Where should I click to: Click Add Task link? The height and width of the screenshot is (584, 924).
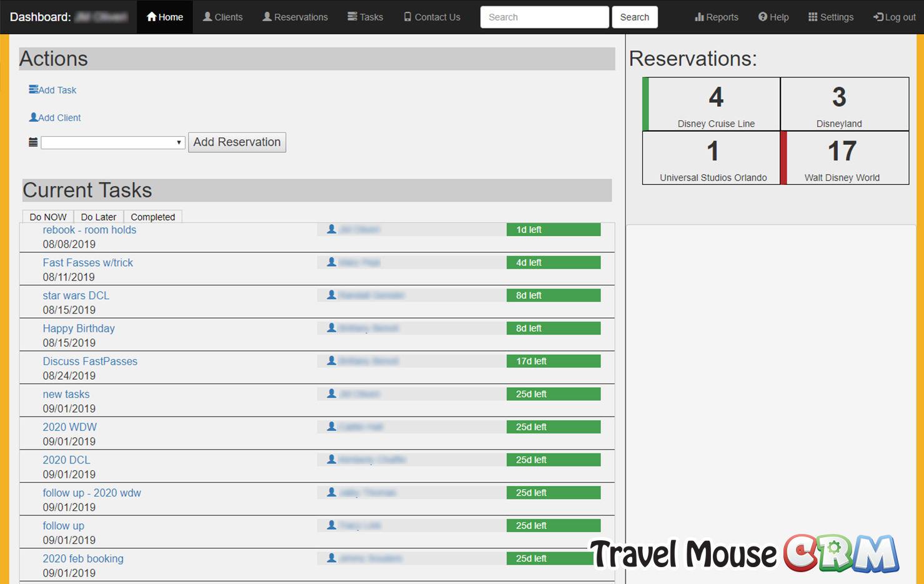tap(57, 90)
